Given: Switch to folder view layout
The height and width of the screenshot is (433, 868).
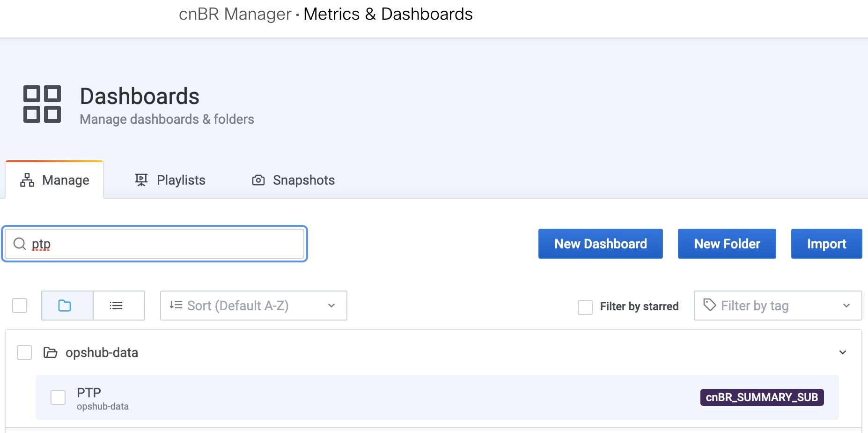Looking at the screenshot, I should click(x=67, y=306).
